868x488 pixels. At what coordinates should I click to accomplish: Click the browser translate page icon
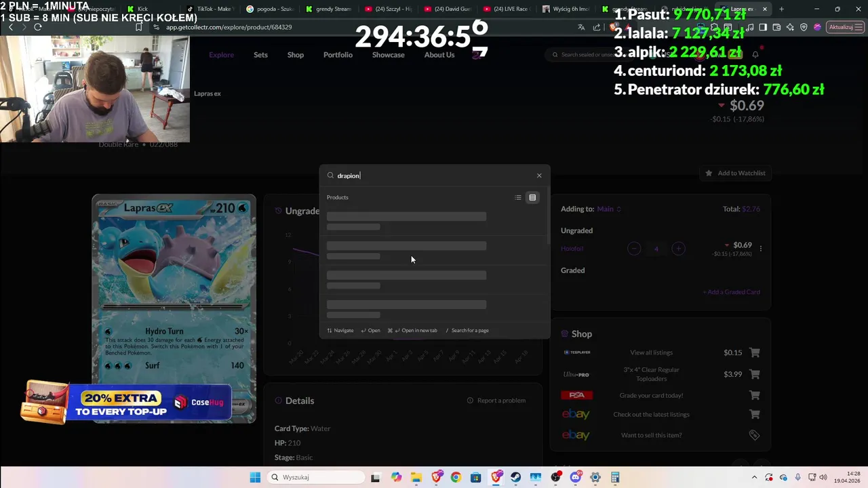581,27
